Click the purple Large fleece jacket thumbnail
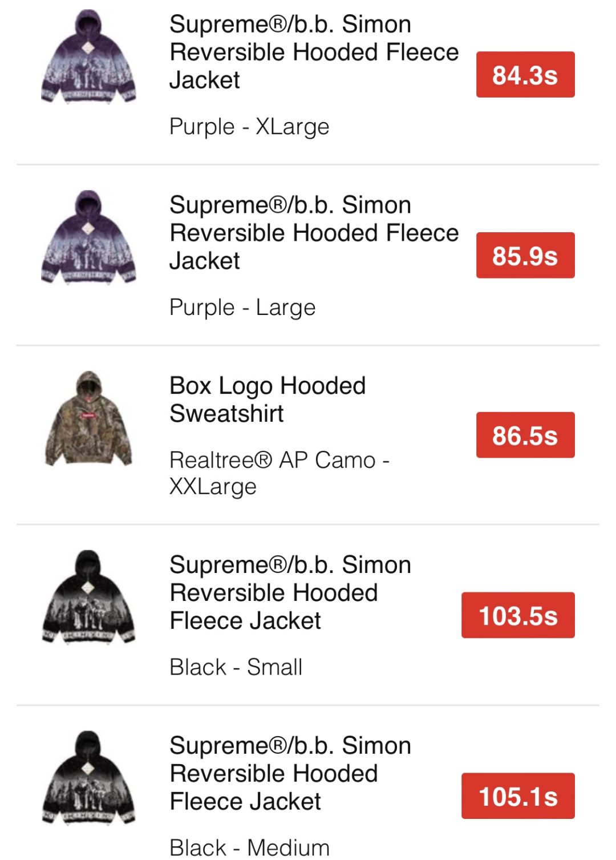616x860 pixels. tap(88, 237)
